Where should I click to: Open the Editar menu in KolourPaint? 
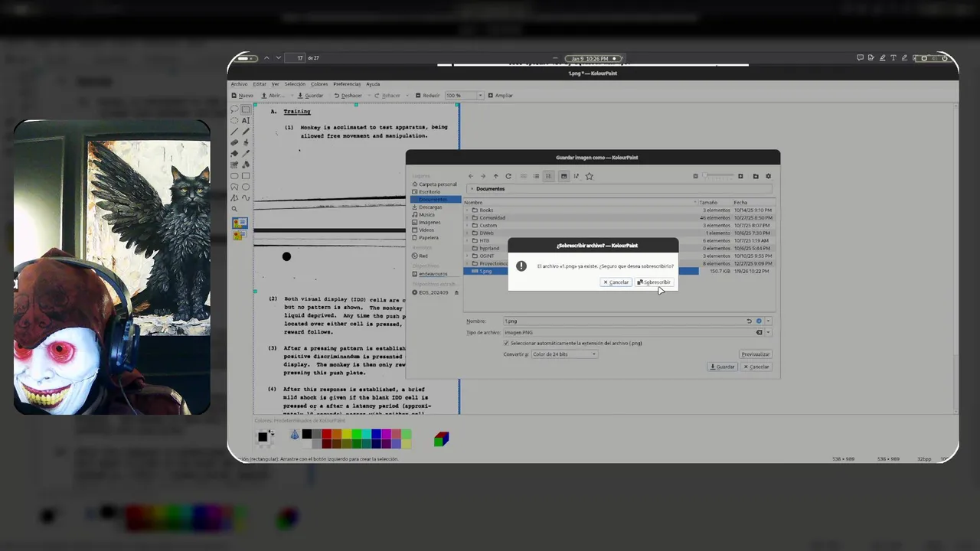click(x=260, y=84)
